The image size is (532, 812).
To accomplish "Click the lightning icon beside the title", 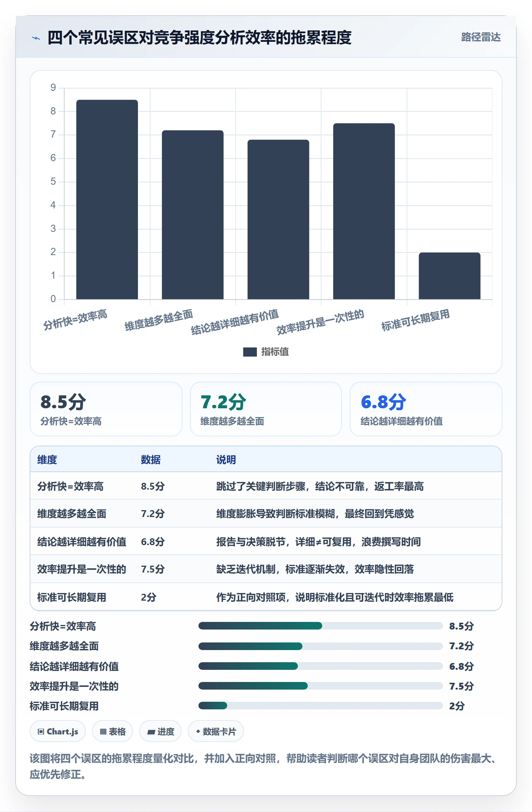I will [36, 38].
